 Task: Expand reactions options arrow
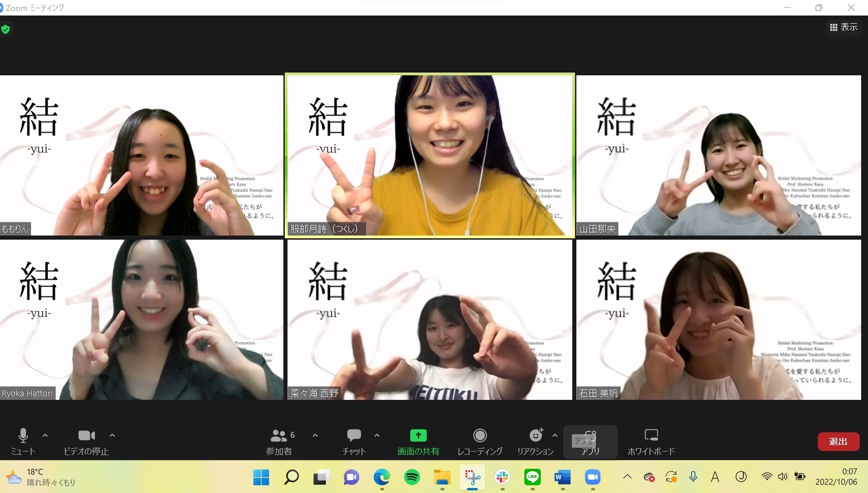point(555,435)
